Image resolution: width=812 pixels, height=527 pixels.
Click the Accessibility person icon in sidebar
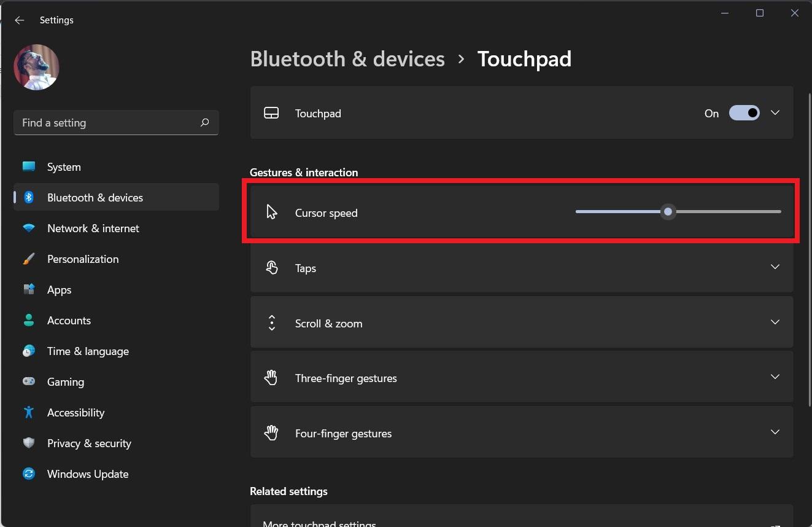(x=29, y=412)
